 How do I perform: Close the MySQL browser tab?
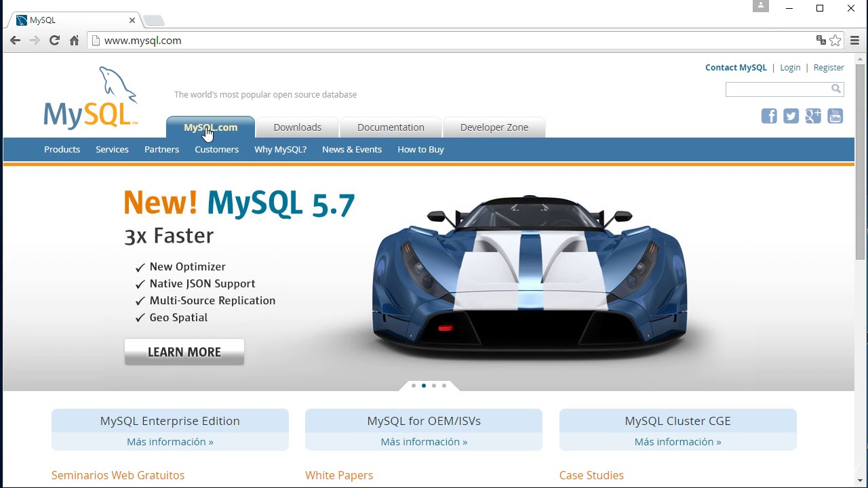pyautogui.click(x=132, y=20)
